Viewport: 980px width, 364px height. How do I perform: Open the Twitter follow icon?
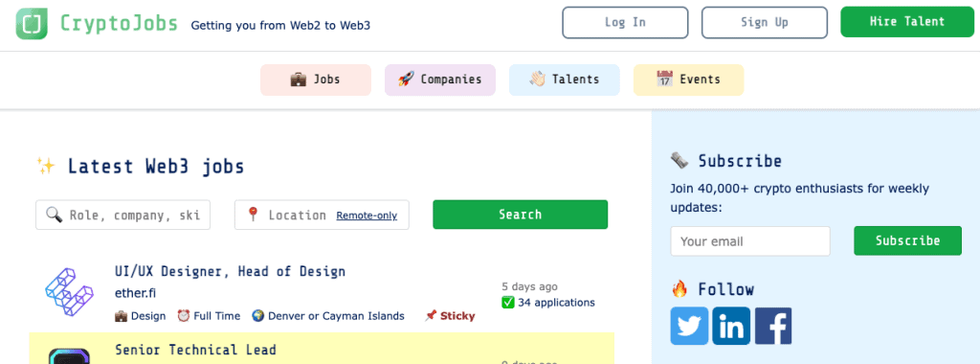click(x=689, y=326)
